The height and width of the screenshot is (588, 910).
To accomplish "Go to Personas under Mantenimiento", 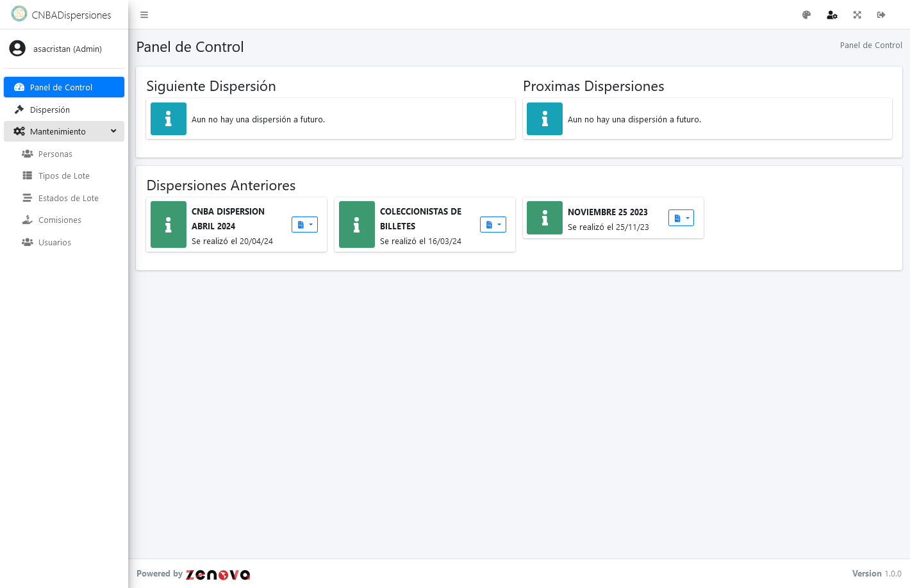I will click(x=55, y=154).
